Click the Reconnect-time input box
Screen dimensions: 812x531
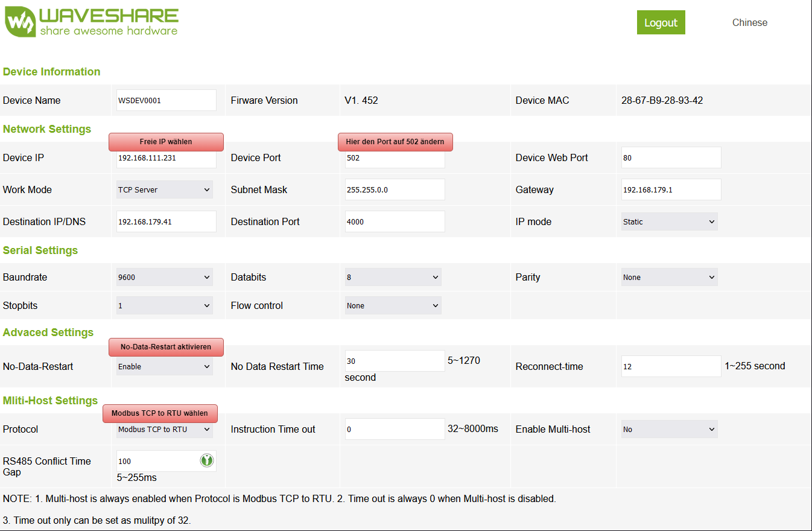671,366
